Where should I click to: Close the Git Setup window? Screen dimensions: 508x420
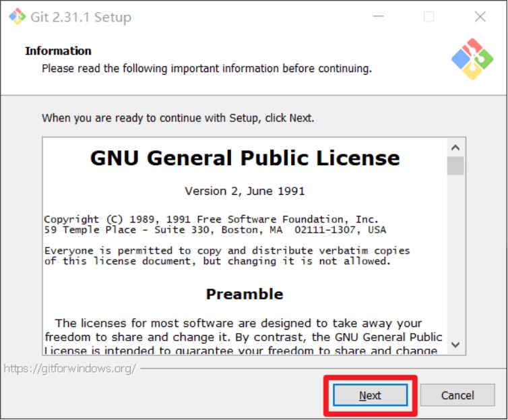click(480, 16)
